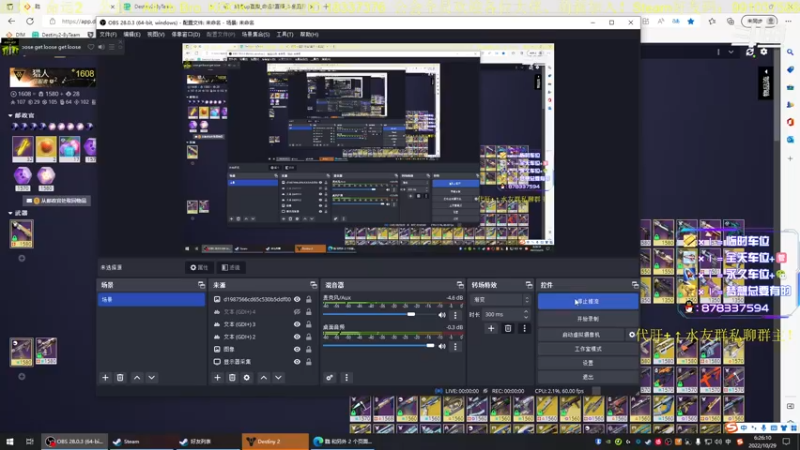Adjust the 300 ms duration spinner arrows
The height and width of the screenshot is (450, 800).
point(526,314)
